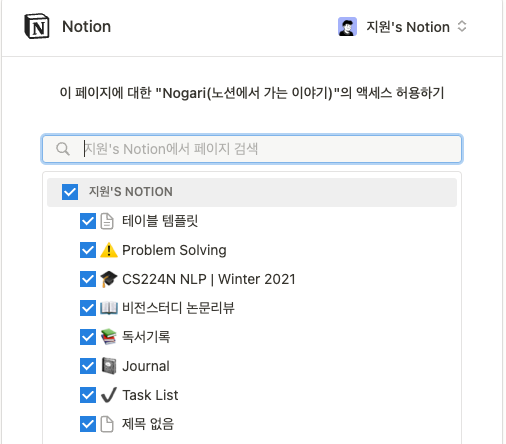Click the 지원's Notion workspace avatar
The image size is (506, 444).
point(347,27)
